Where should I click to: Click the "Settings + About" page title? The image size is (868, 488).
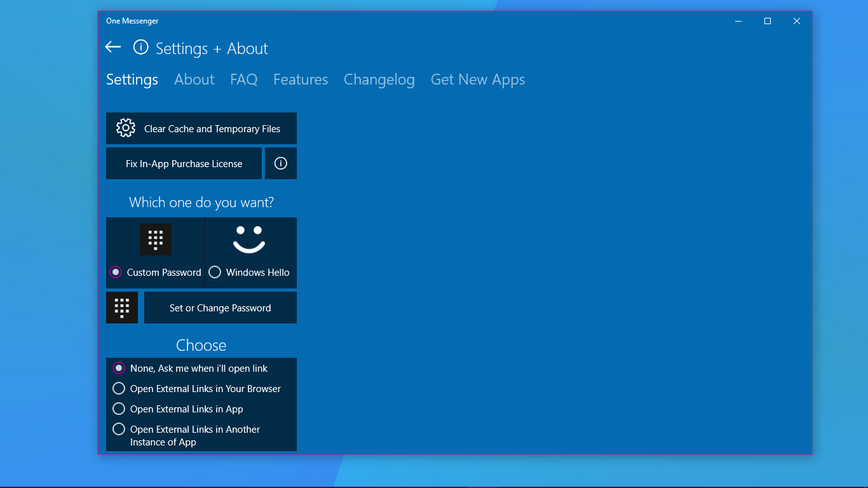(x=212, y=48)
